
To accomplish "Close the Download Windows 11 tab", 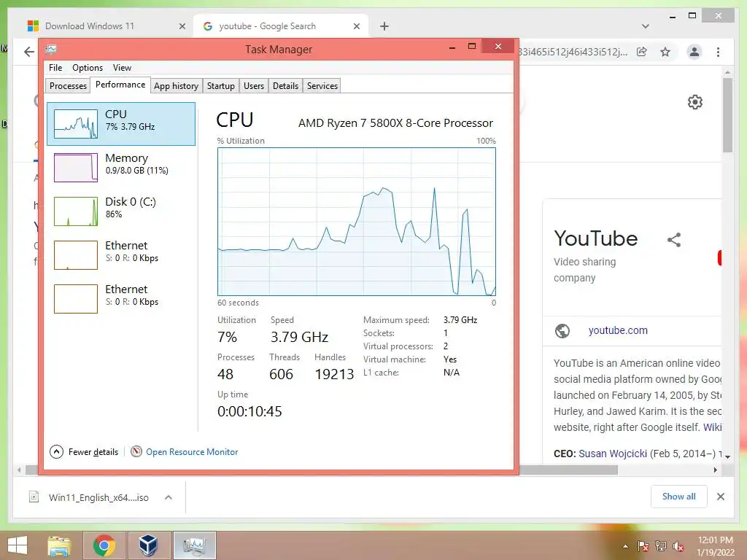I will (182, 26).
